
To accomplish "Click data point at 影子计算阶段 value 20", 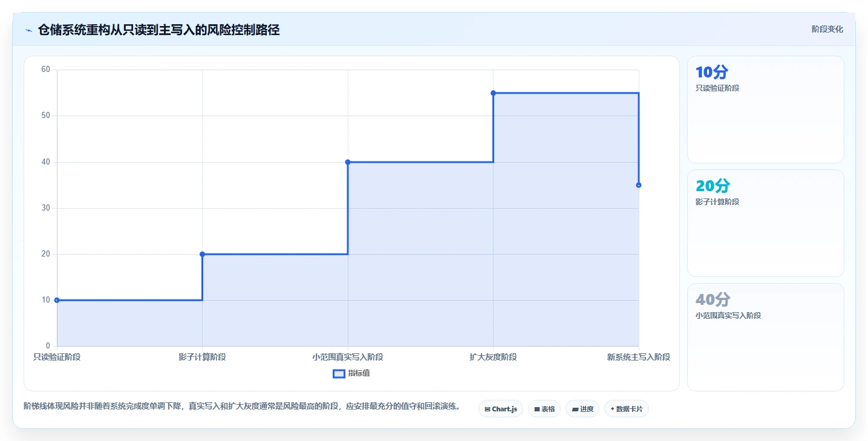I will click(202, 254).
